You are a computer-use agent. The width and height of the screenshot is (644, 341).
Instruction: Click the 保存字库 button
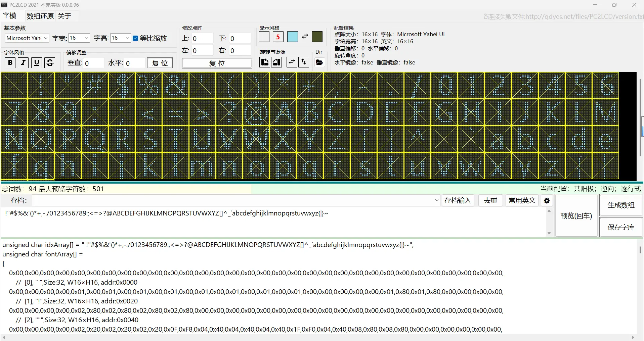(621, 227)
